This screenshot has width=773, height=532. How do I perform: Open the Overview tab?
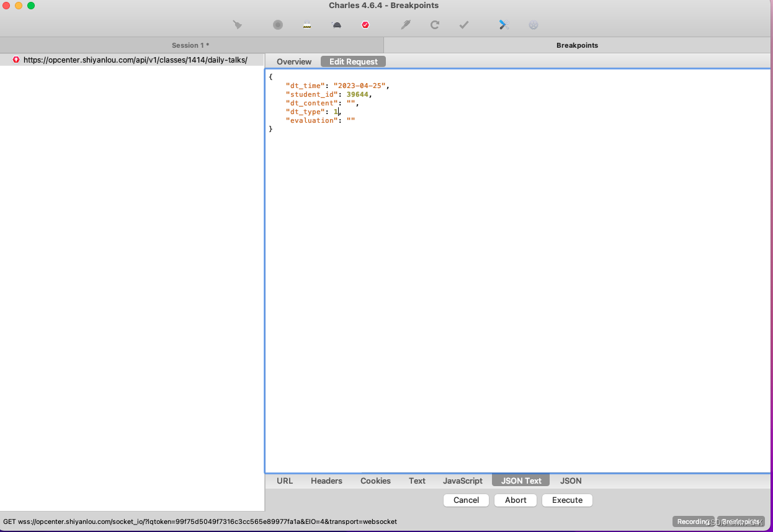(294, 61)
